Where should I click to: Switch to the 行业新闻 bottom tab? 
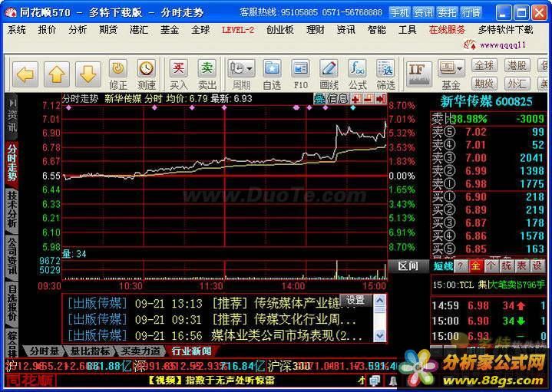coord(191,351)
